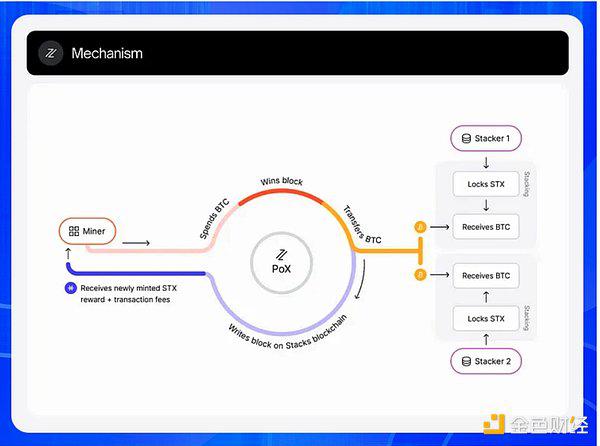Click the "Transfers BTC" label
The width and height of the screenshot is (600, 446).
(361, 226)
